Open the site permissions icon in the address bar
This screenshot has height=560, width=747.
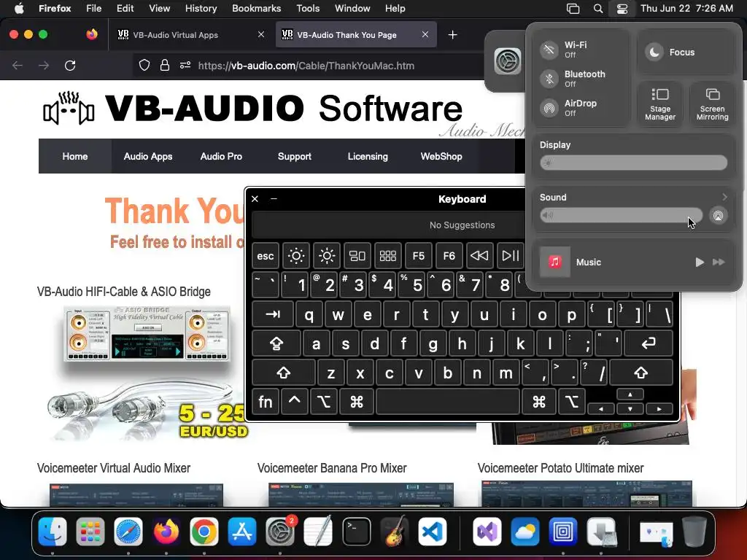185,65
